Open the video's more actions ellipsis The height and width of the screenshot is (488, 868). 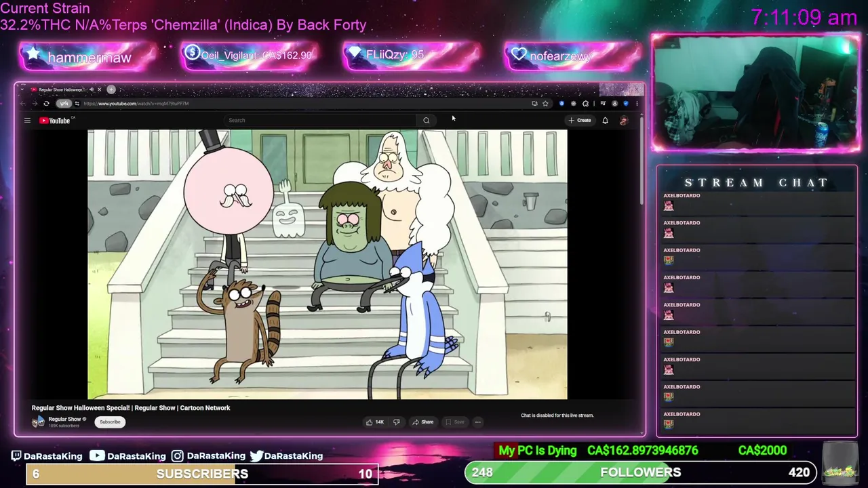pyautogui.click(x=477, y=422)
